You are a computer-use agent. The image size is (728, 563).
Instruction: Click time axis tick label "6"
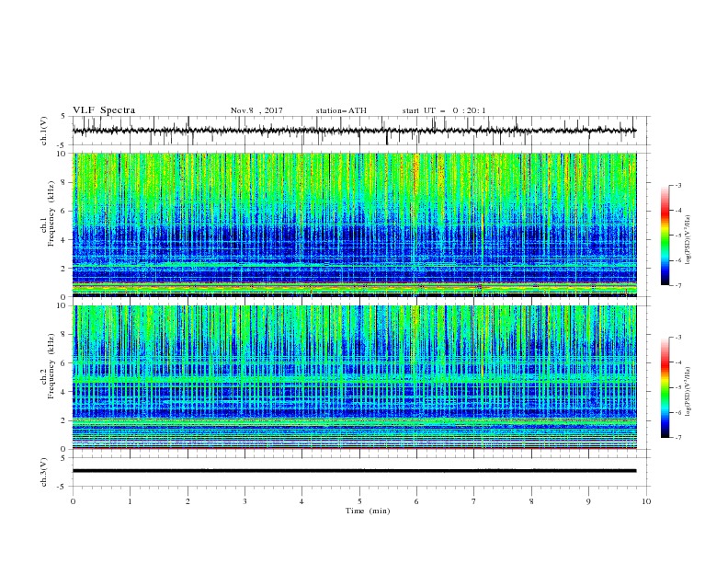pos(416,501)
